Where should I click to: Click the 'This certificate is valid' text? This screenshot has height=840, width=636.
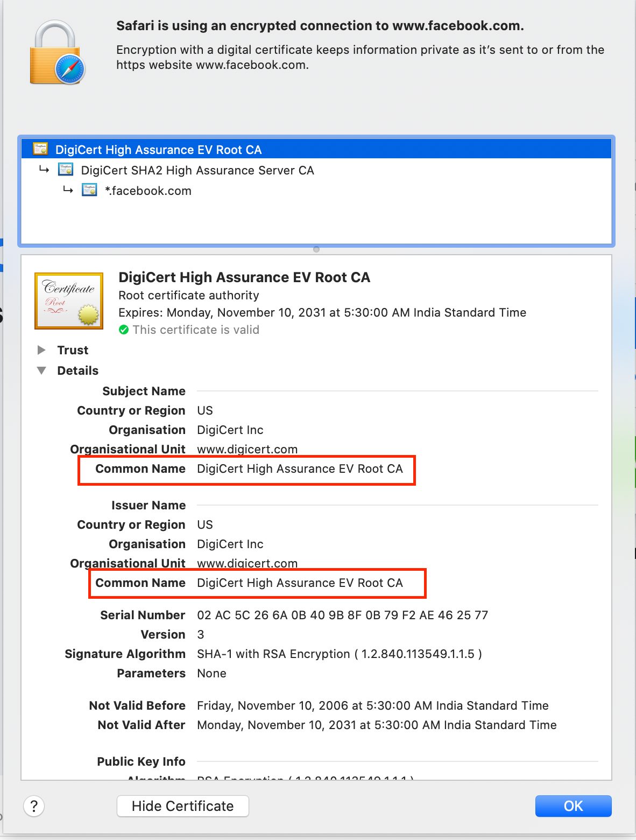pos(196,330)
